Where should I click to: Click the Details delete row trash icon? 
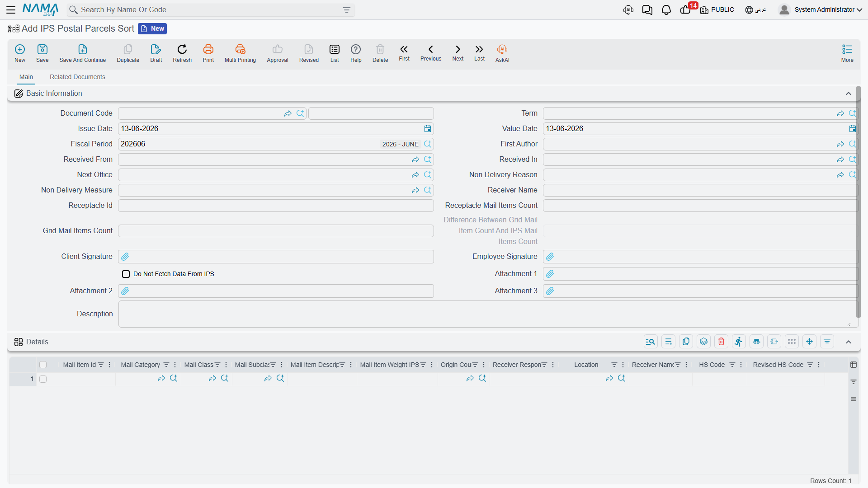click(722, 342)
